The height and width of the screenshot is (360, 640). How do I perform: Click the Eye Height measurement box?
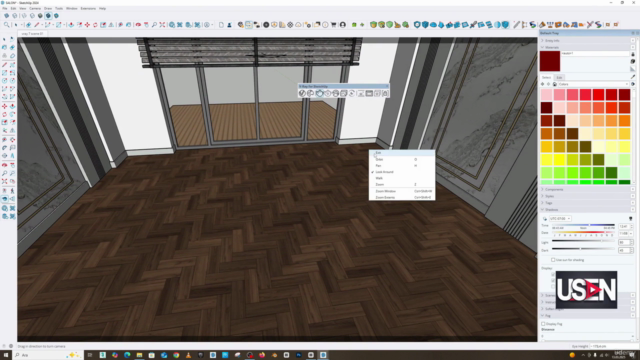point(614,346)
